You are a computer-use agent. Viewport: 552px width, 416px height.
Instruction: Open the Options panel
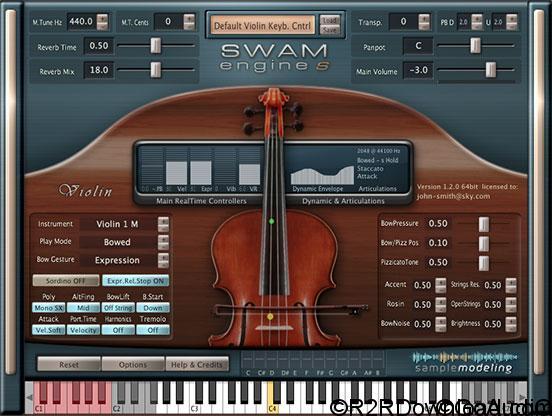133,365
